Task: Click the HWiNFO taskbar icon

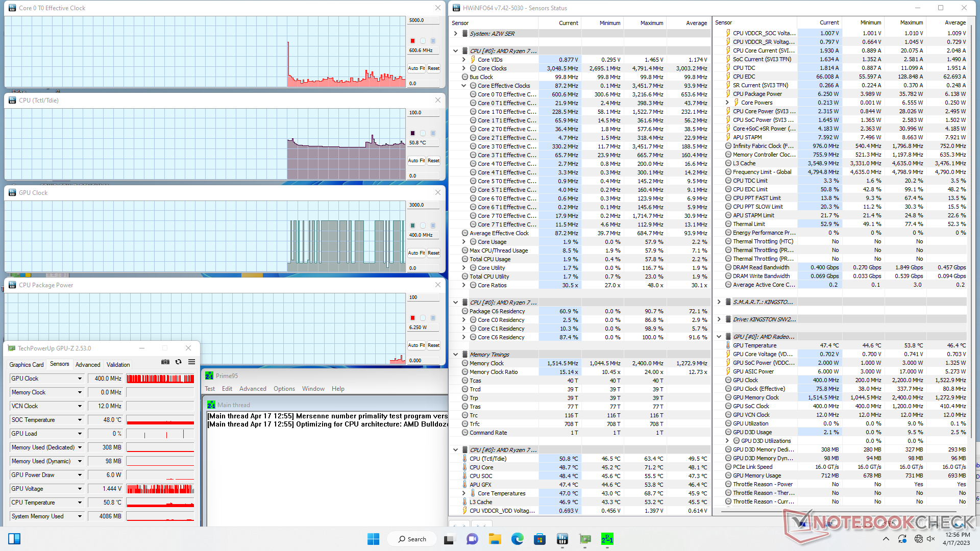Action: click(x=562, y=539)
